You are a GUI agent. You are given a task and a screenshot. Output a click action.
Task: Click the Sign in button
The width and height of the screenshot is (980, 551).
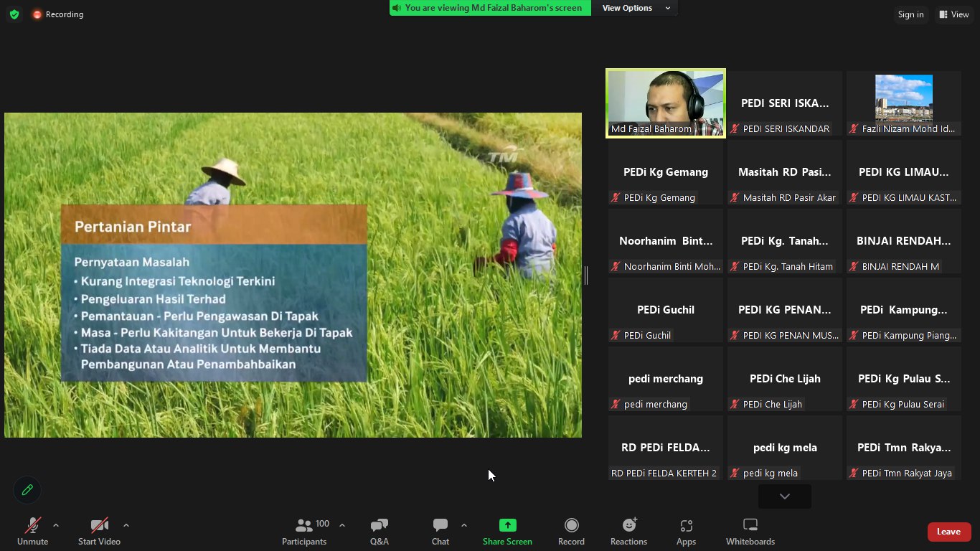[910, 14]
